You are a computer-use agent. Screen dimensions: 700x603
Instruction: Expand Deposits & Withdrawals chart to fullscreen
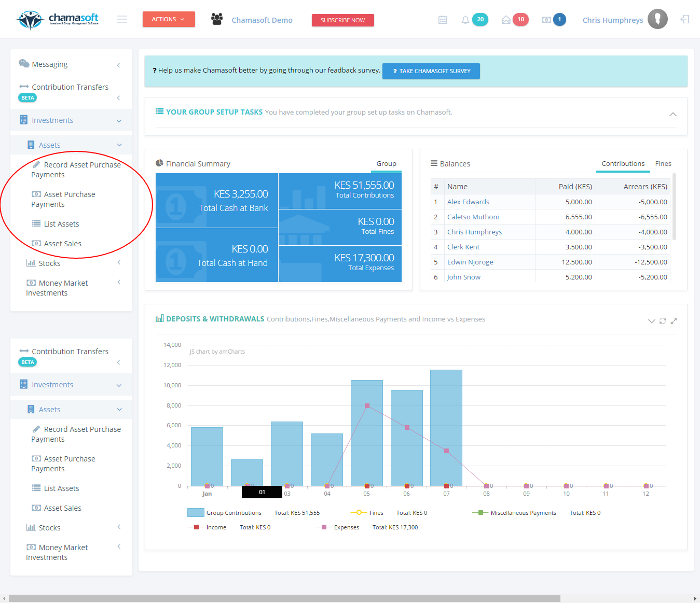pos(674,321)
